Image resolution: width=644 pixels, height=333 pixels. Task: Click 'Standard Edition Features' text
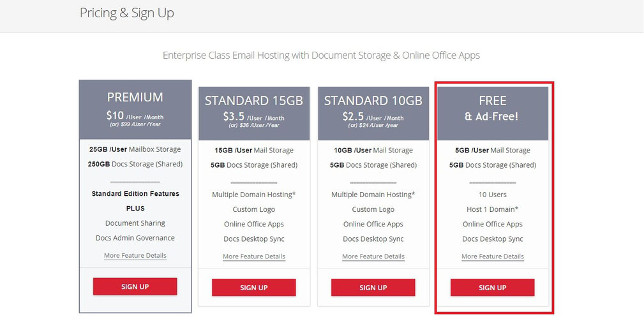(x=135, y=194)
